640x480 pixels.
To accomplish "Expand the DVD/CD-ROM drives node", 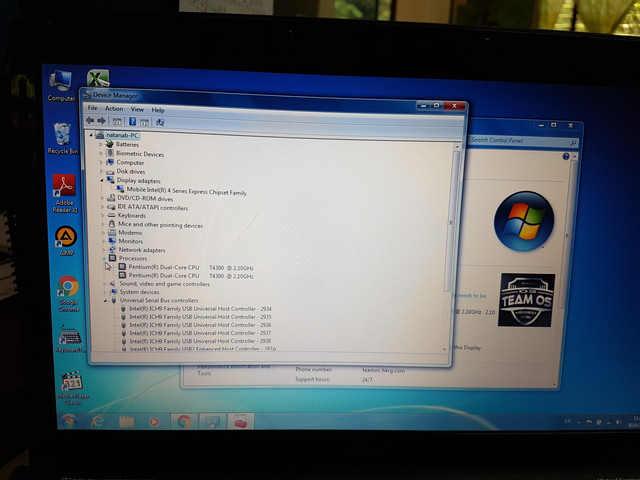I will tap(102, 198).
